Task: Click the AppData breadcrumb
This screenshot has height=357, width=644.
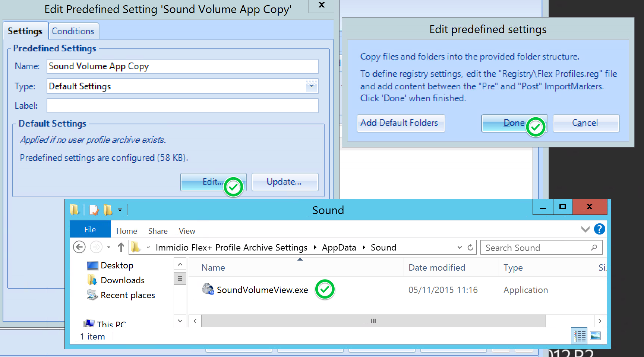Action: tap(339, 248)
